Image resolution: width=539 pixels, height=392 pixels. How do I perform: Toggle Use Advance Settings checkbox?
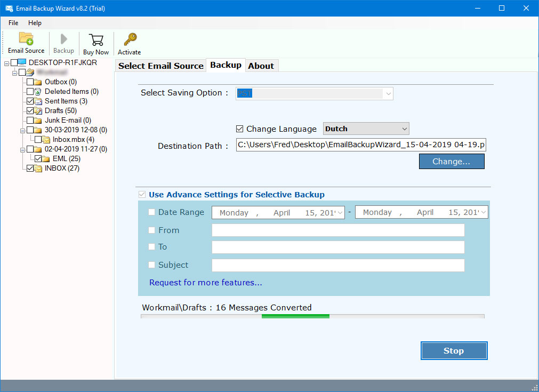point(142,195)
